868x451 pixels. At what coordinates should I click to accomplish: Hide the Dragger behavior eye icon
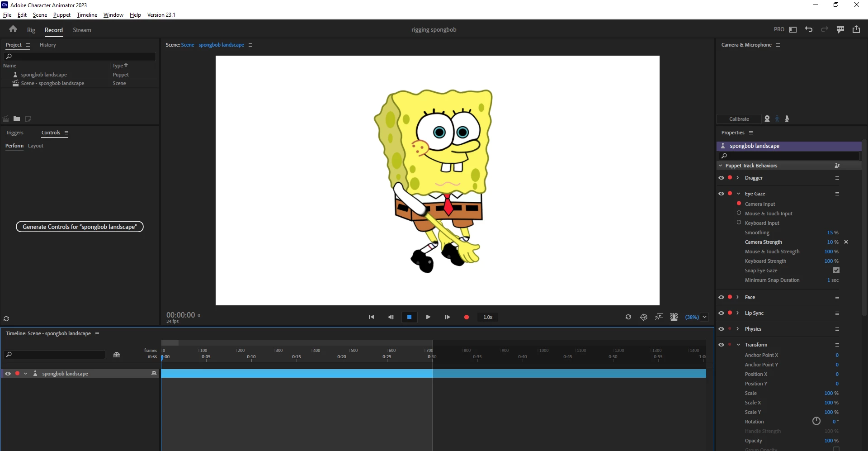(722, 178)
